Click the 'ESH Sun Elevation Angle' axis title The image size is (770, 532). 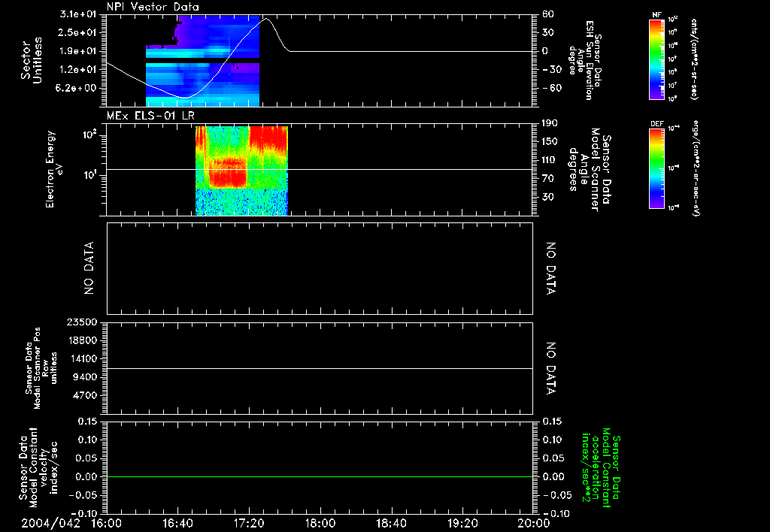point(584,60)
